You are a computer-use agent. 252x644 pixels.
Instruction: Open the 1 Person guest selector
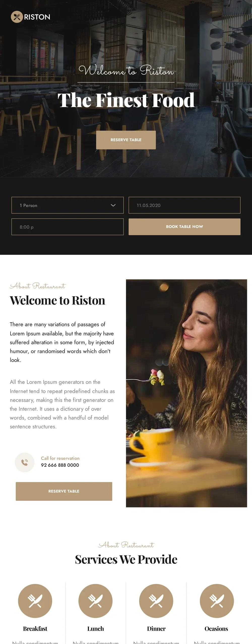click(x=68, y=205)
